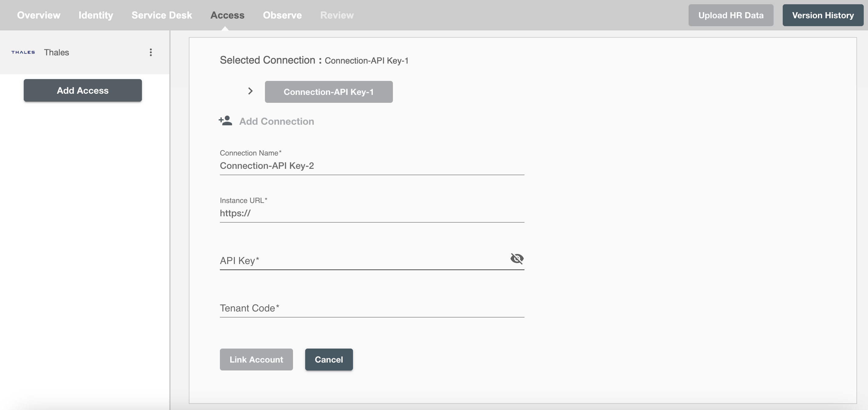Click the Service Desk navigation menu item
868x410 pixels.
[x=162, y=15]
